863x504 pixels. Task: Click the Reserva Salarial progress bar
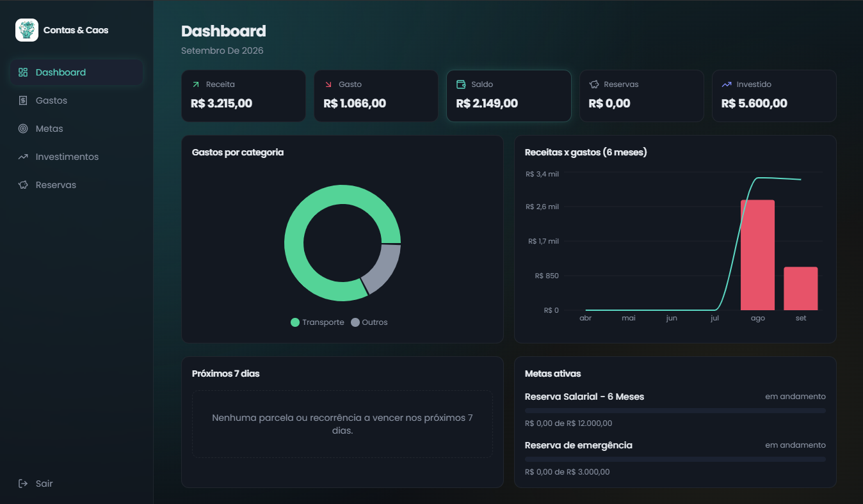675,411
